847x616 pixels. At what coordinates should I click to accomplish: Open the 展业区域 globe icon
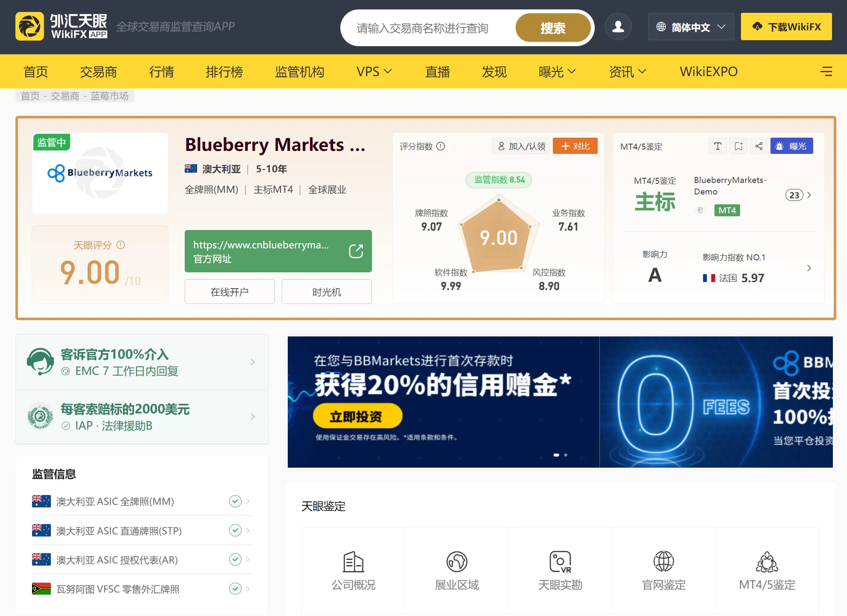457,562
